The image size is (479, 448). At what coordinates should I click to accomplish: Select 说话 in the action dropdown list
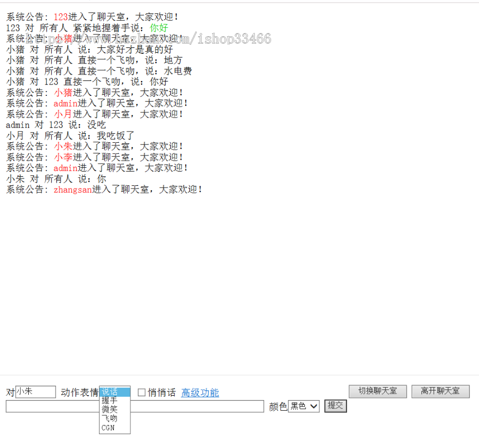point(115,392)
